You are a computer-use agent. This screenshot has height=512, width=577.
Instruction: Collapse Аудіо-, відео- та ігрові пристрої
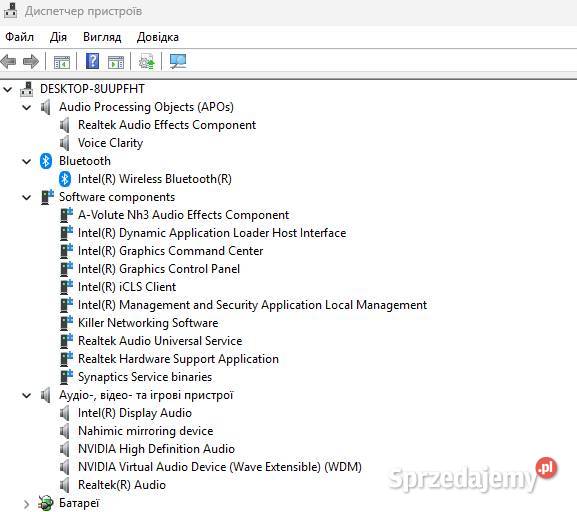coord(27,396)
